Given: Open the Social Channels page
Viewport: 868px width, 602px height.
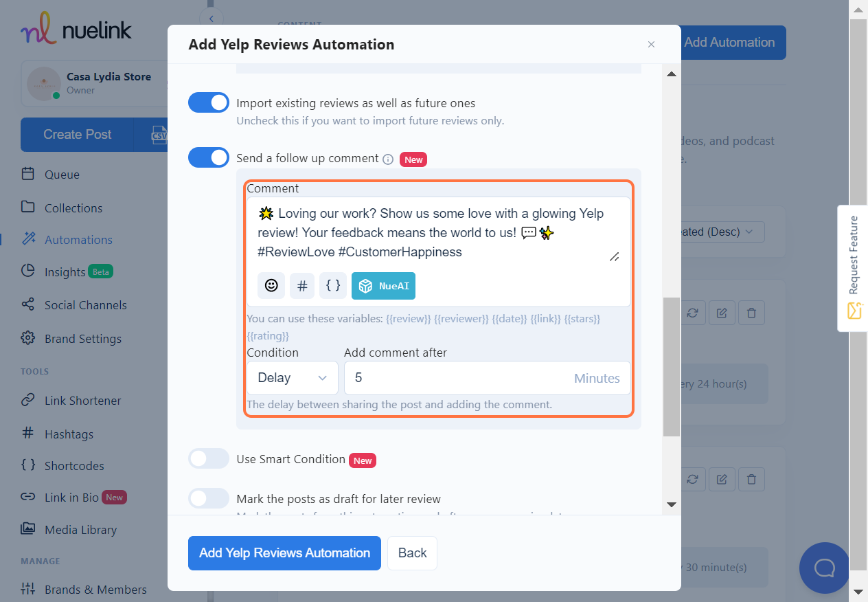Looking at the screenshot, I should click(86, 305).
